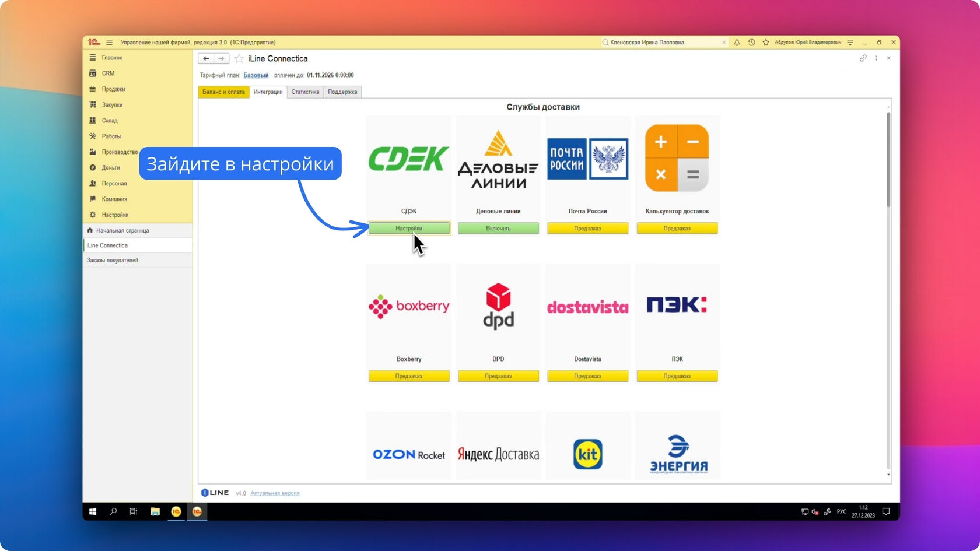Go forward with the right arrow button
Image resolution: width=980 pixels, height=551 pixels.
221,58
